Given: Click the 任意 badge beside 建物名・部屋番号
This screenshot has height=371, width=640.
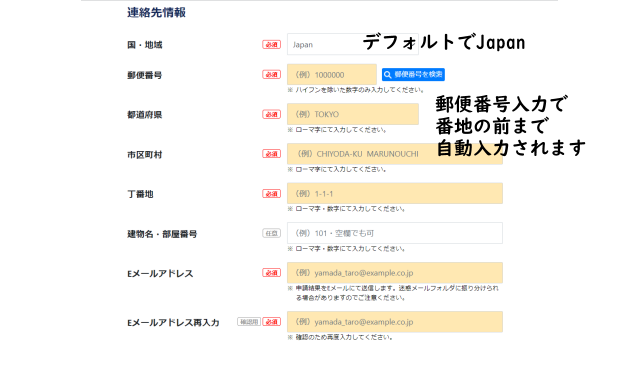Looking at the screenshot, I should [x=271, y=233].
